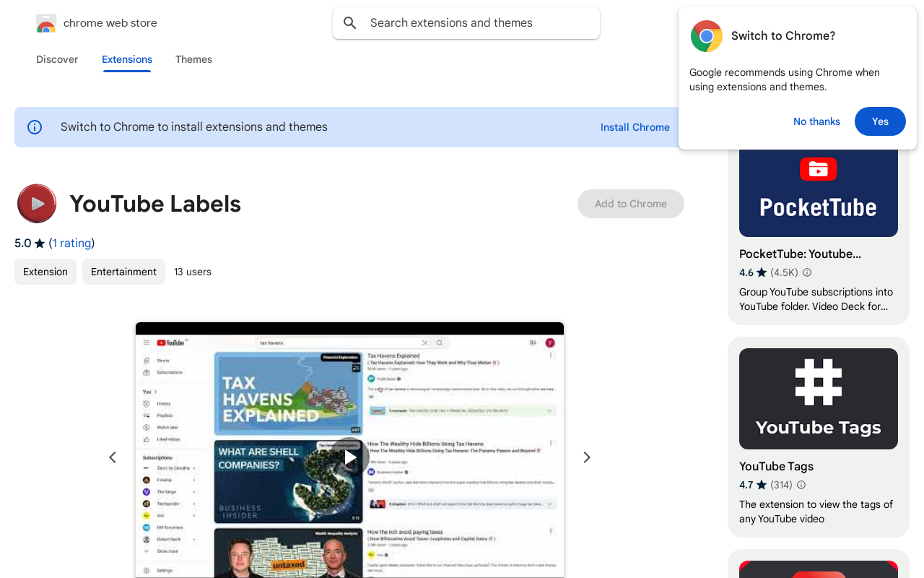Click the info icon beside PocketTube's rating
The height and width of the screenshot is (578, 924).
pos(806,272)
